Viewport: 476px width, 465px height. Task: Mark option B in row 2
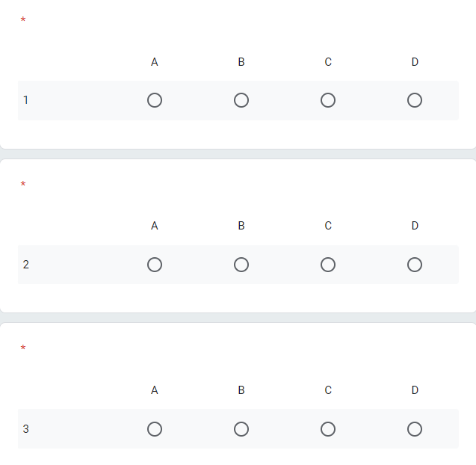tap(241, 265)
